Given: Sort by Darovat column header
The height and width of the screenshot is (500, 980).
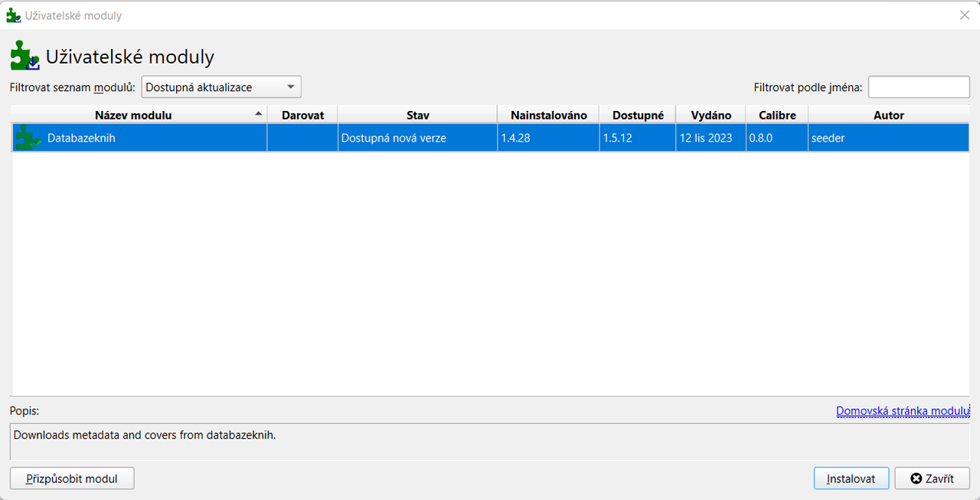Looking at the screenshot, I should pyautogui.click(x=302, y=115).
